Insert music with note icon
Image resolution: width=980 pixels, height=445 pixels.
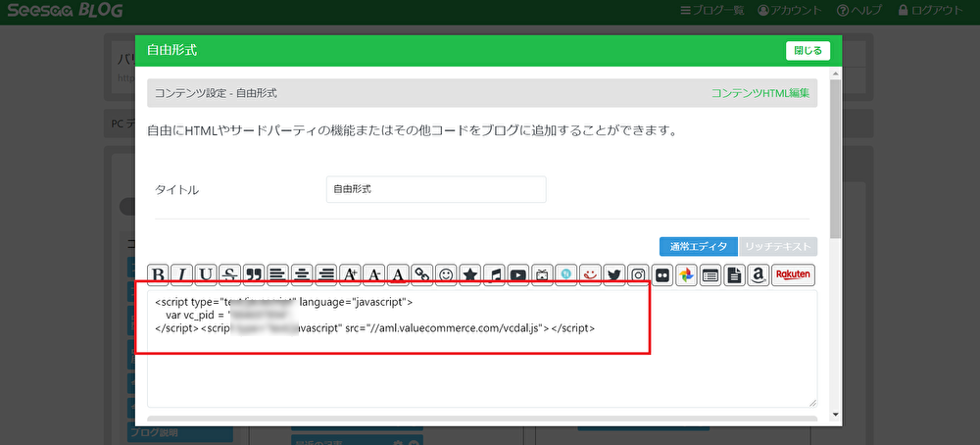coord(494,274)
